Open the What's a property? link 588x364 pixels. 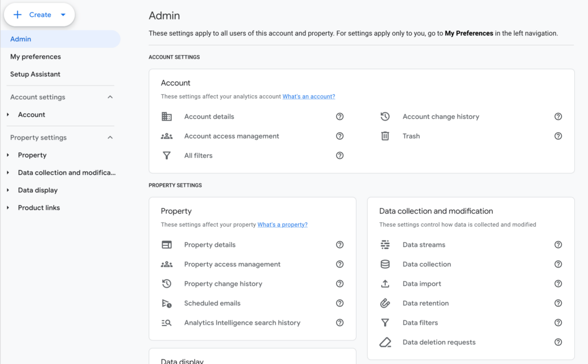click(283, 225)
